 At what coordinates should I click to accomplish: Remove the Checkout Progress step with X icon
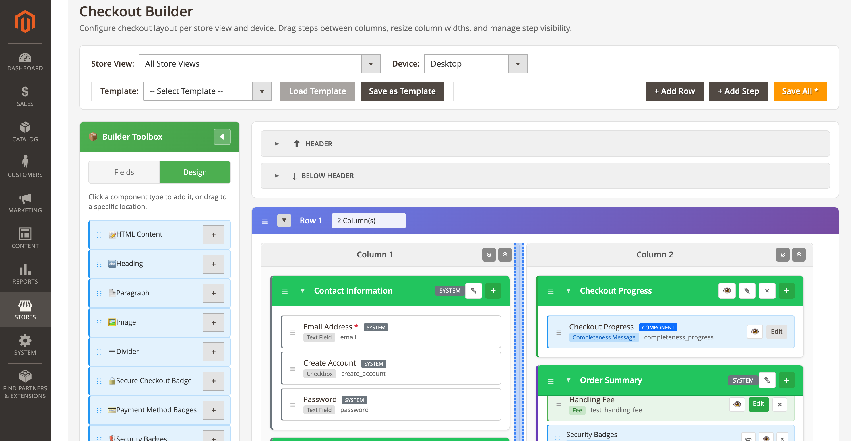click(x=767, y=290)
